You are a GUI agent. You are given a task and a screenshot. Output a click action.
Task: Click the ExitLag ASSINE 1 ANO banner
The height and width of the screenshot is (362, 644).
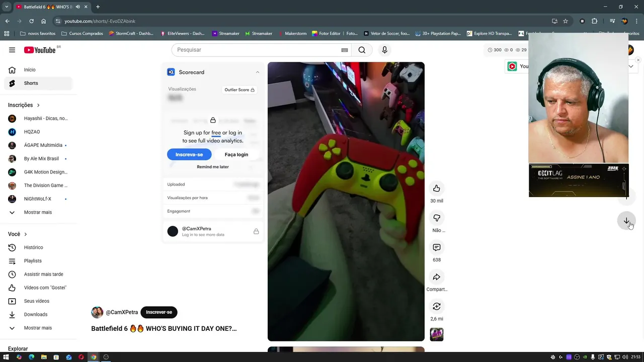[x=579, y=180]
